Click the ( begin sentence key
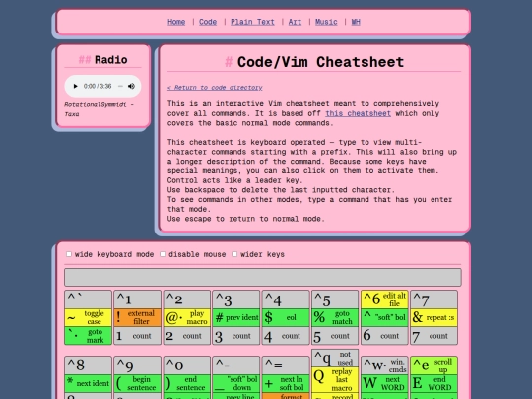 [137, 383]
